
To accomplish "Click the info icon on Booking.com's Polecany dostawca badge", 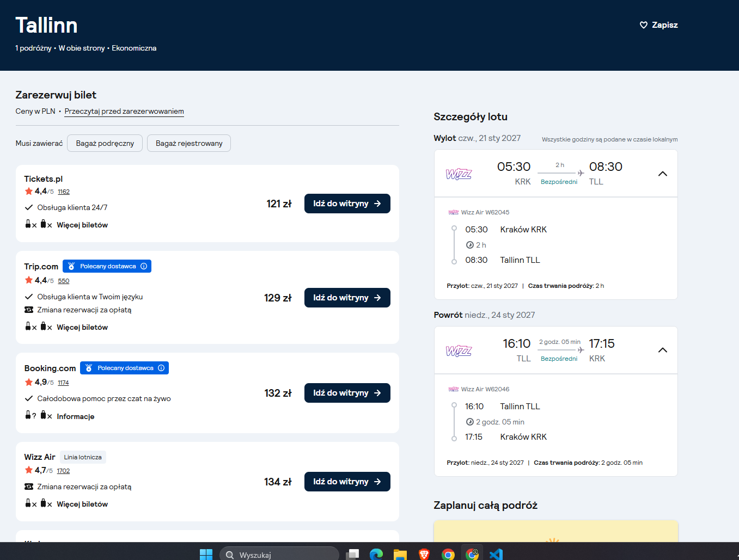I will [161, 368].
